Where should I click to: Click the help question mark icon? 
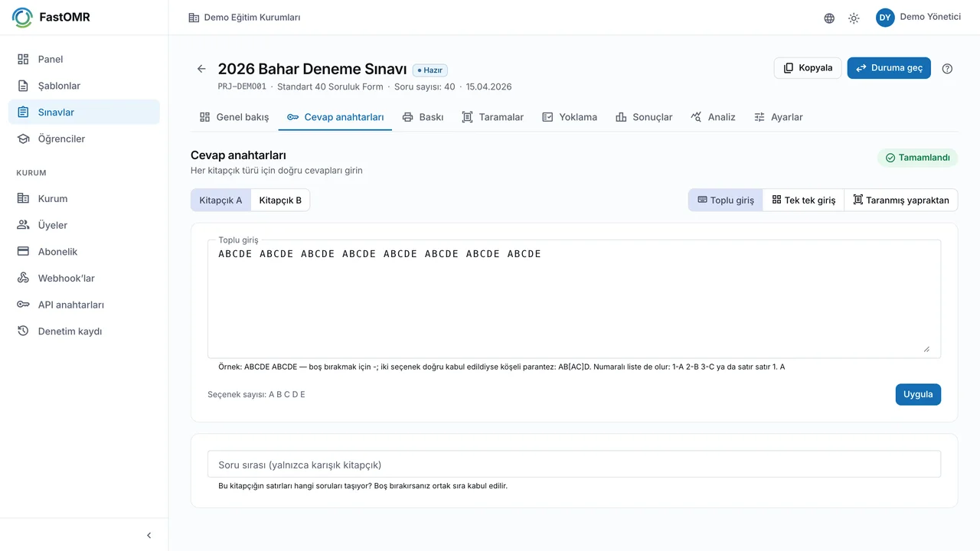(x=947, y=68)
